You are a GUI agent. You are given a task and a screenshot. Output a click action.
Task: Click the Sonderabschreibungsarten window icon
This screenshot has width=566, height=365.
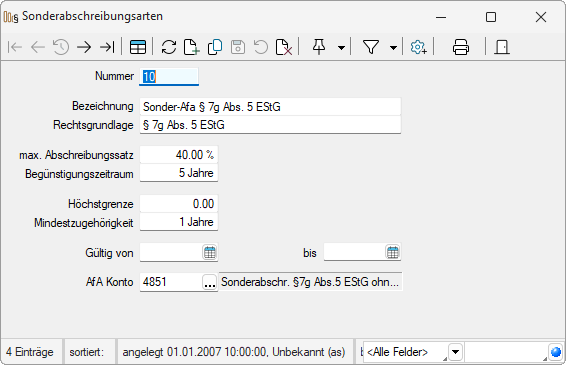click(11, 17)
